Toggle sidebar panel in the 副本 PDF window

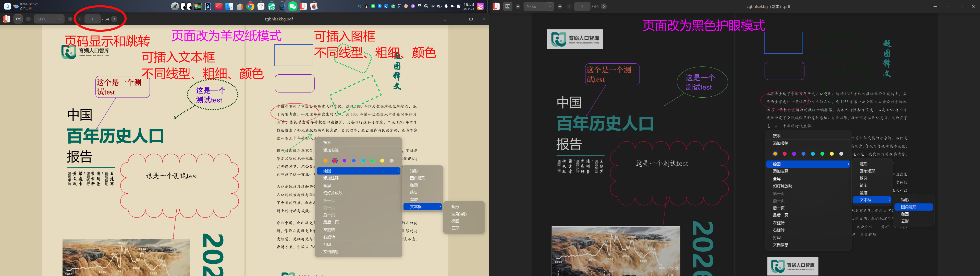click(x=508, y=6)
